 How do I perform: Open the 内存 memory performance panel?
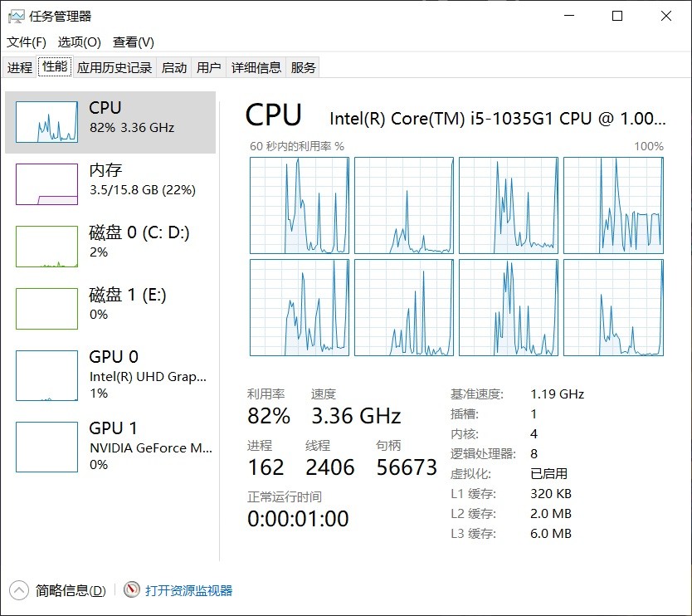pos(110,184)
